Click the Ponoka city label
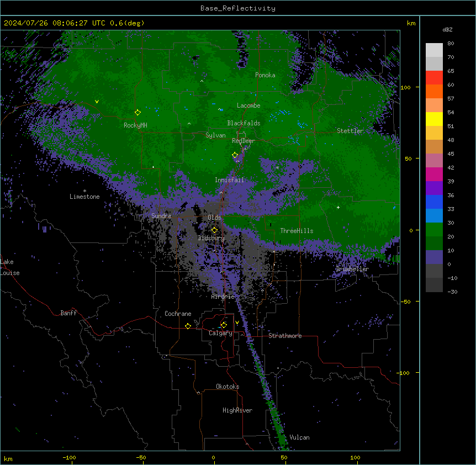 click(265, 75)
